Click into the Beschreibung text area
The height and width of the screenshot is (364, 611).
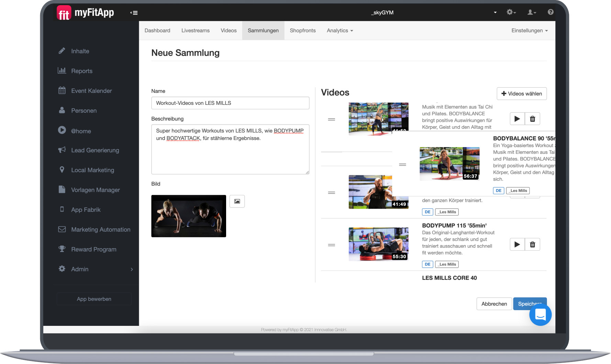[230, 150]
